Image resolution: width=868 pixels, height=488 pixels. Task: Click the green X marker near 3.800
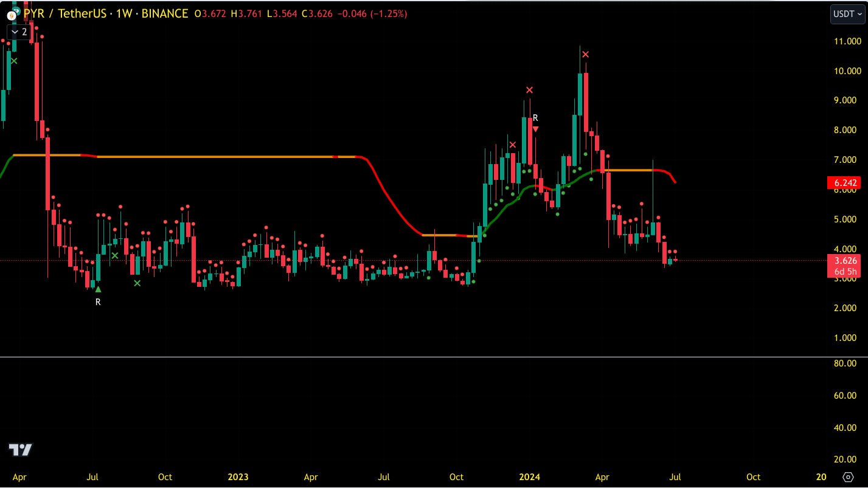tap(114, 255)
